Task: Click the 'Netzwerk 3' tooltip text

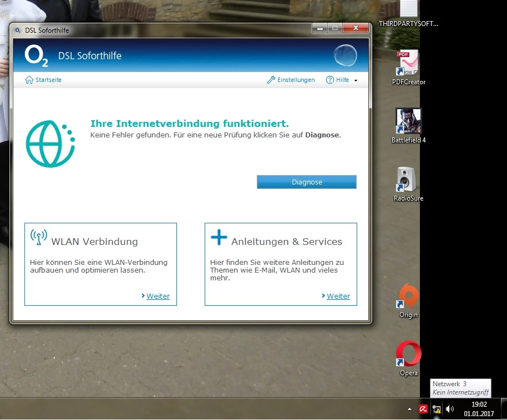Action: point(449,384)
